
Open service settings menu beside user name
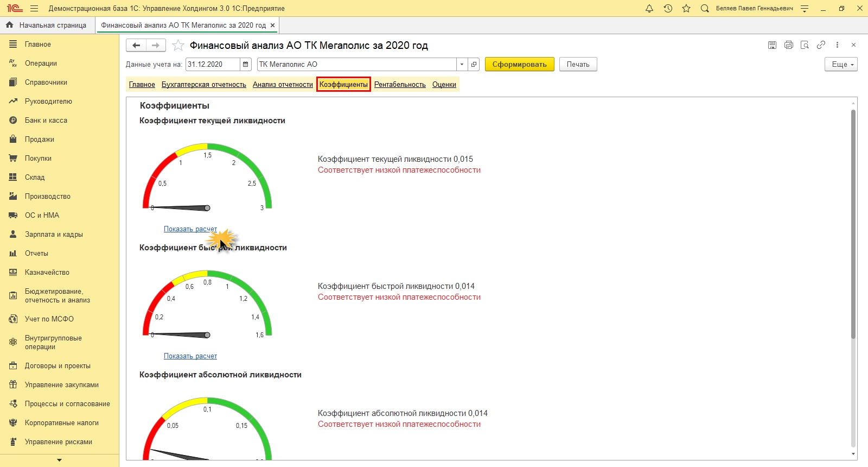(x=805, y=8)
